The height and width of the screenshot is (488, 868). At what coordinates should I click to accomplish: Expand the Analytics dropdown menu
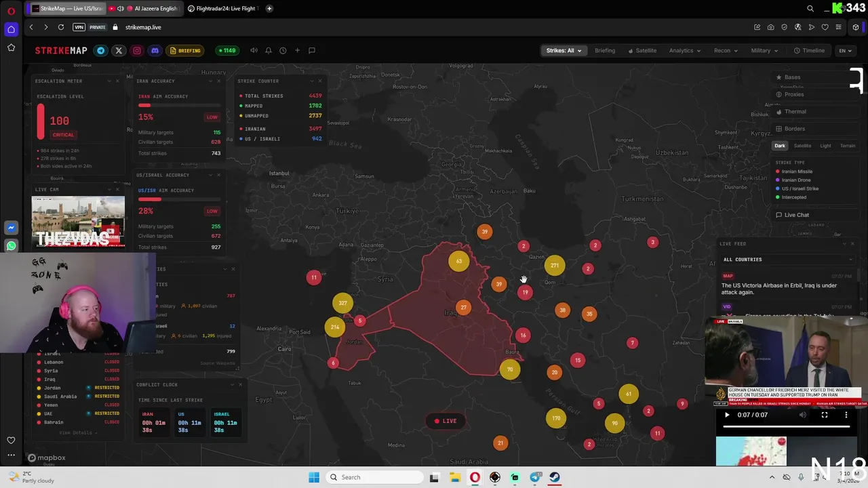(x=685, y=50)
